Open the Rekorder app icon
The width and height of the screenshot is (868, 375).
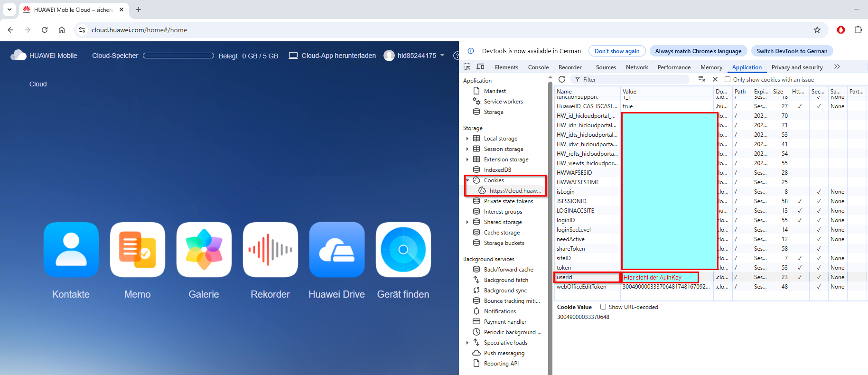271,250
